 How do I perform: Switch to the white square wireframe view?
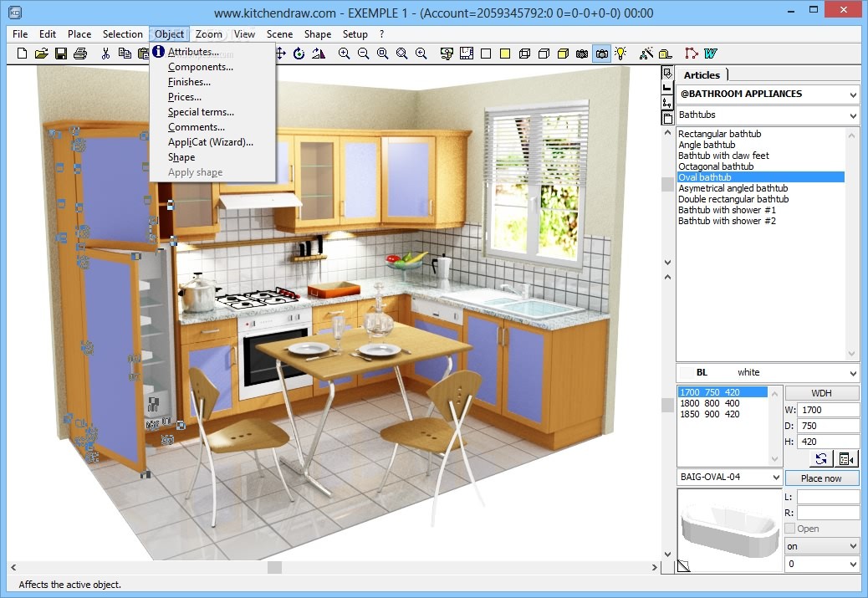coord(486,54)
